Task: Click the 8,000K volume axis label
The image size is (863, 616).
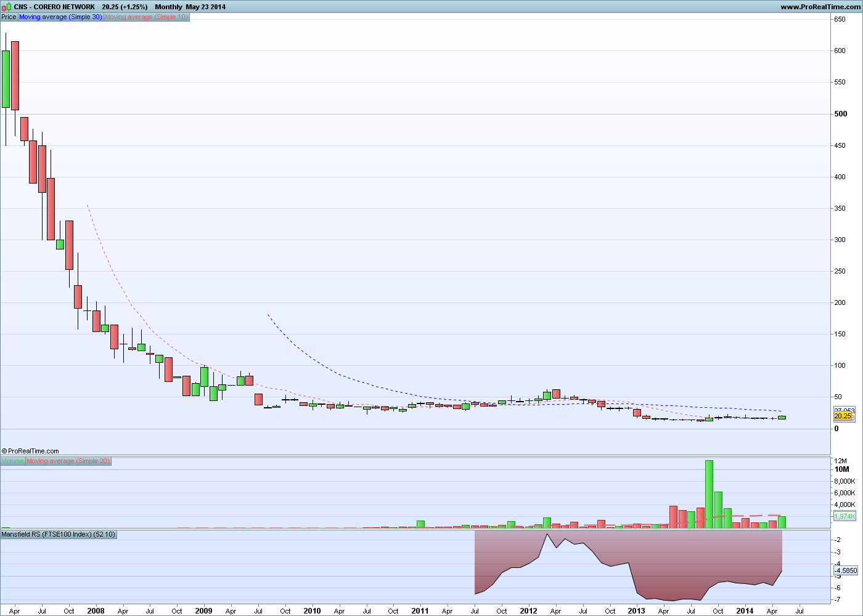Action: [845, 481]
